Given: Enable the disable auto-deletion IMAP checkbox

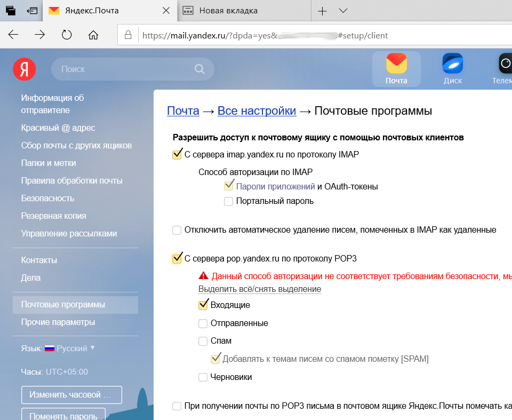Looking at the screenshot, I should tap(177, 230).
